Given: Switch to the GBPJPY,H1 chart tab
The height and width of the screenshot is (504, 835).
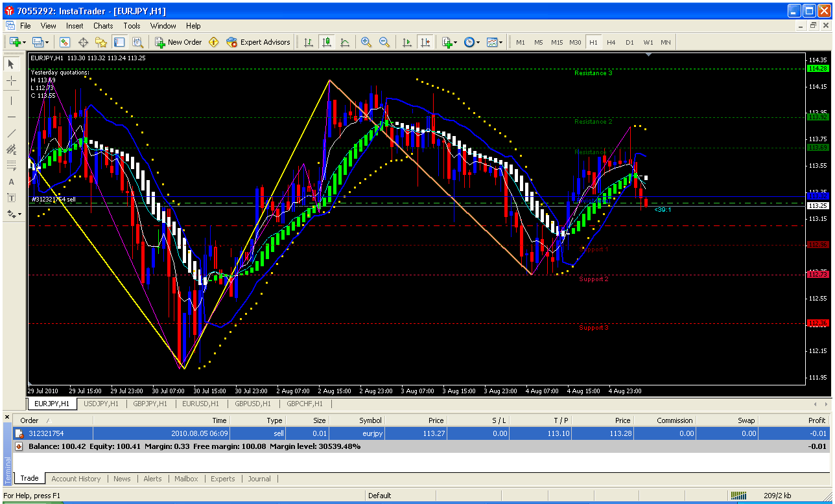Looking at the screenshot, I should coord(150,404).
